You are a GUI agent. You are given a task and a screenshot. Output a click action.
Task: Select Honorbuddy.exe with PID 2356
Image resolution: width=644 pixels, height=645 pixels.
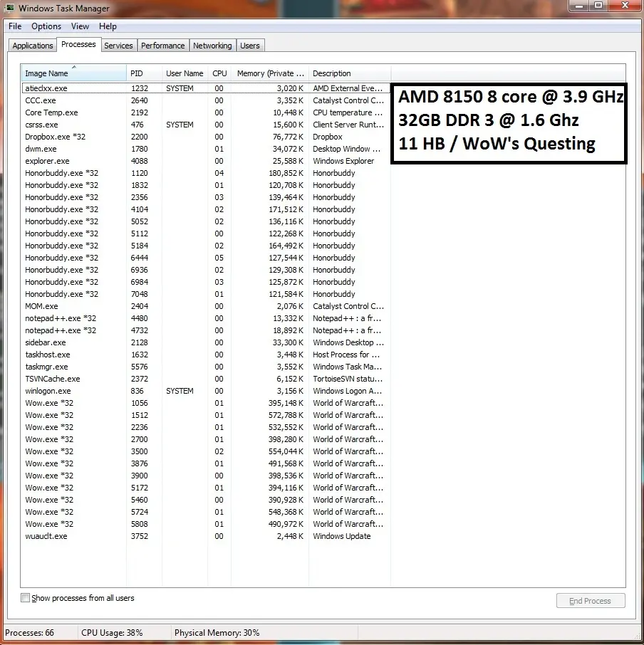tap(205, 197)
